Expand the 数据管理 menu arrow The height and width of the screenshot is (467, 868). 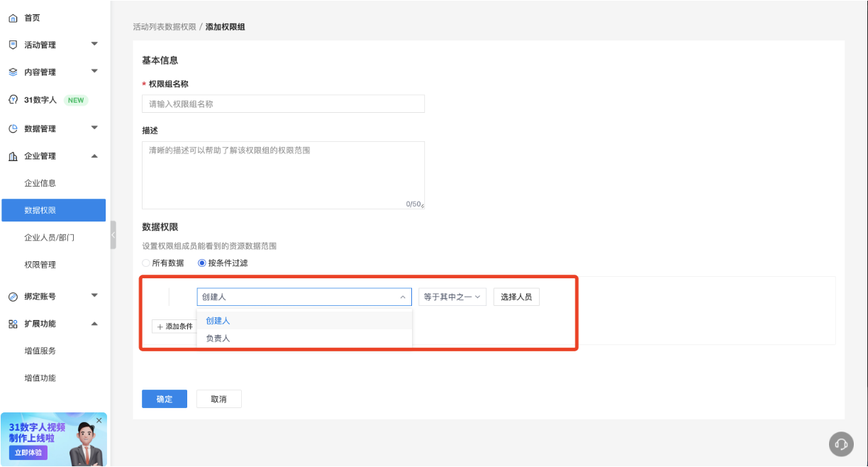94,128
